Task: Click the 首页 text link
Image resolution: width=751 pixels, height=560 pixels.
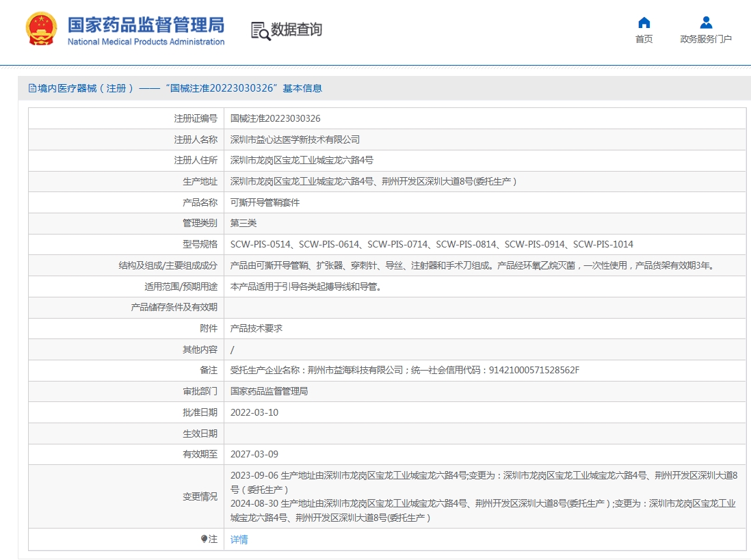Action: coord(644,39)
